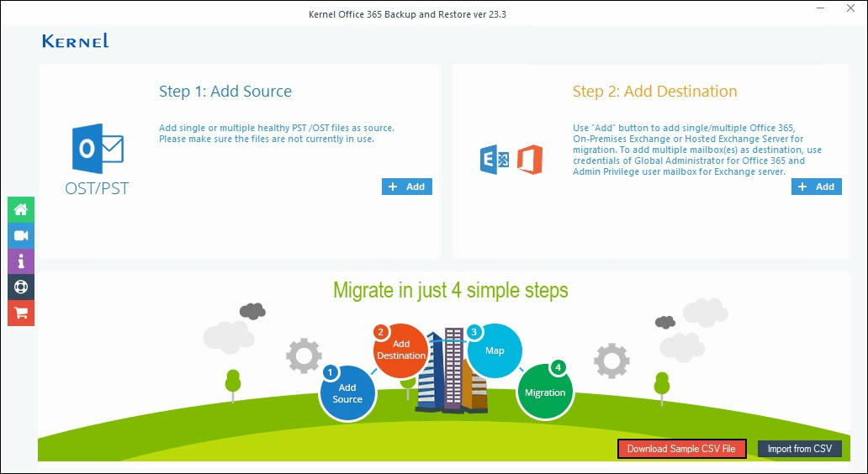868x474 pixels.
Task: Click the Exchange server icon
Action: point(495,160)
